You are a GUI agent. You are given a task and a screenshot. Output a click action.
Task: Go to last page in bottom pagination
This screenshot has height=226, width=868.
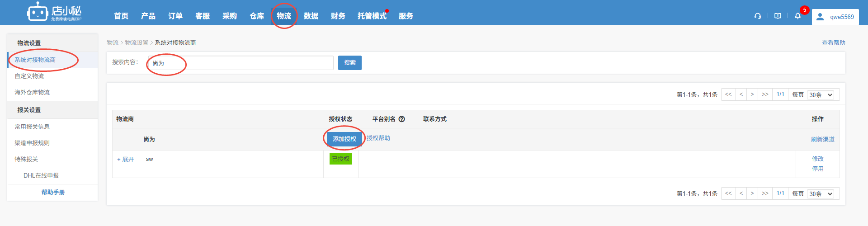(765, 193)
